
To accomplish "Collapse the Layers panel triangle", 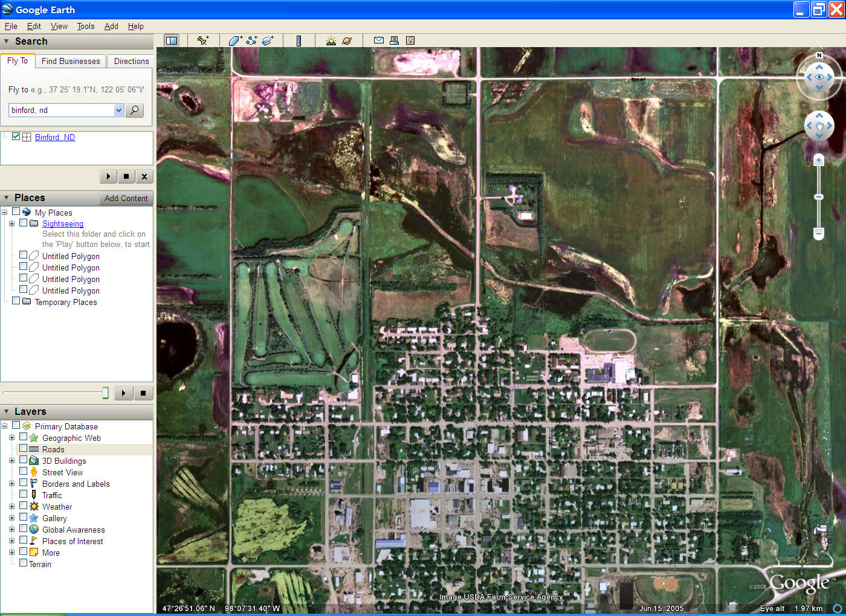I will tap(7, 411).
